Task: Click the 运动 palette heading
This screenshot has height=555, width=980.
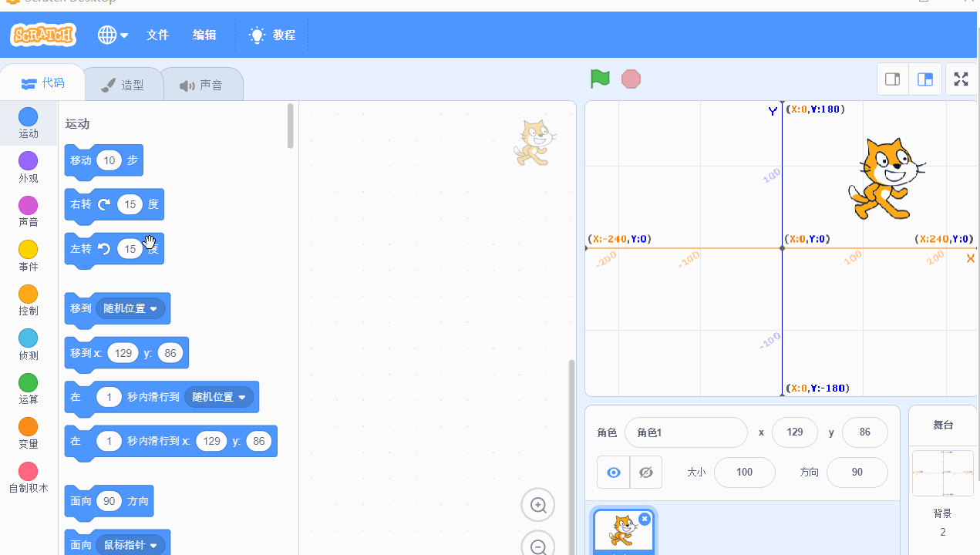Action: pos(78,123)
